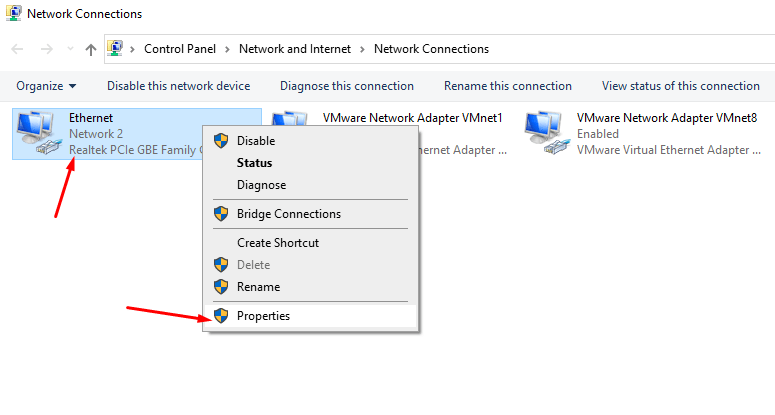Choose Diagnose from the context menu

(261, 185)
